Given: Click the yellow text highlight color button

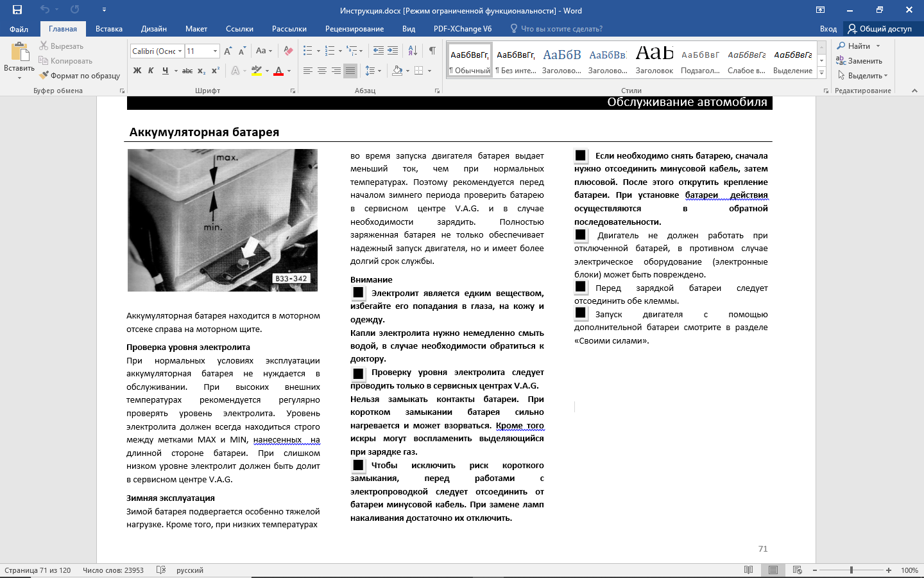Looking at the screenshot, I should tap(256, 71).
